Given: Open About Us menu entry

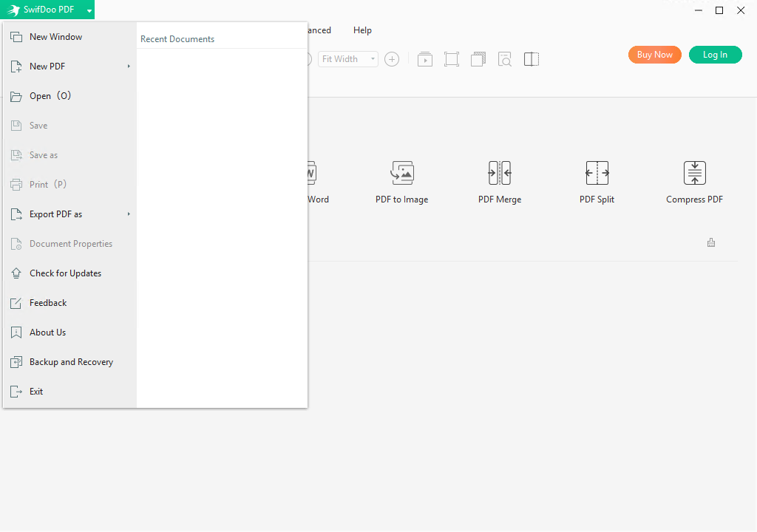Looking at the screenshot, I should [x=69, y=332].
